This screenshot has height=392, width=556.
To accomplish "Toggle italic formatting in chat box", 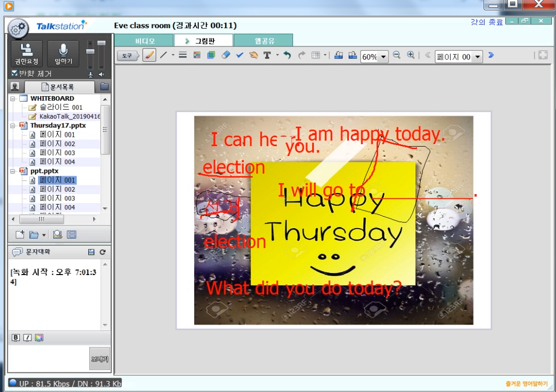I will [27, 338].
